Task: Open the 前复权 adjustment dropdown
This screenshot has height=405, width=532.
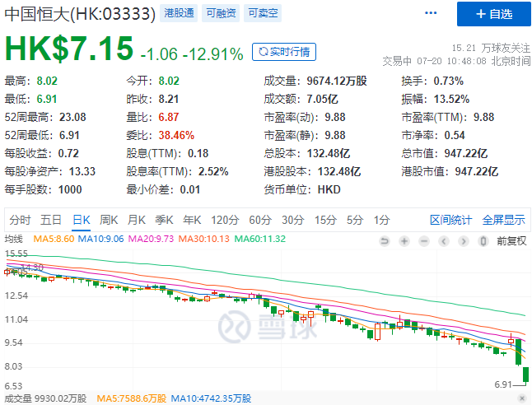Action: (x=511, y=241)
